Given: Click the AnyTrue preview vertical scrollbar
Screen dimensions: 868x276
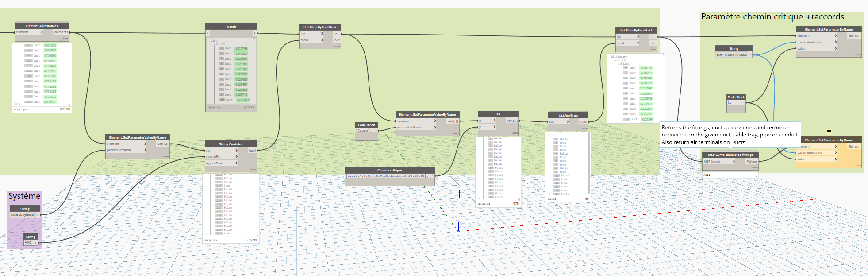Looking at the screenshot, I should click(x=588, y=164).
